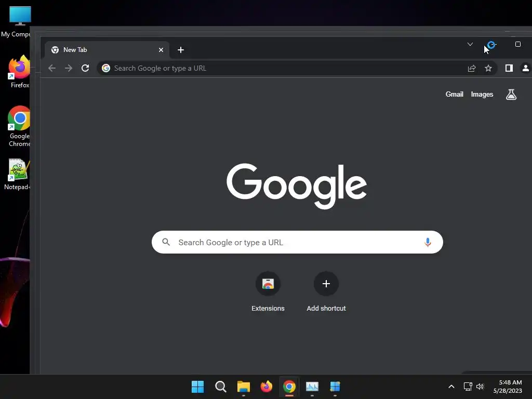Open the performance monitor taskbar app

[312, 387]
